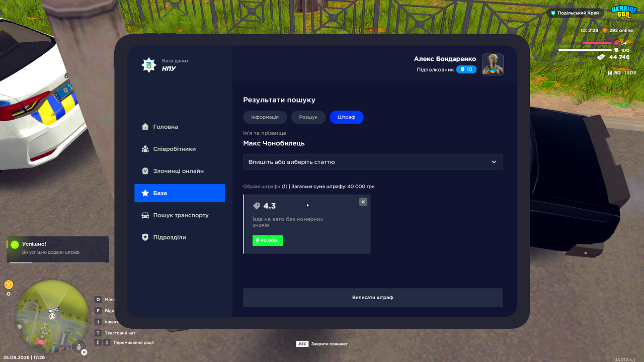The image size is (644, 362).
Task: Click the orange coin icon near 292 online
Action: (x=605, y=30)
